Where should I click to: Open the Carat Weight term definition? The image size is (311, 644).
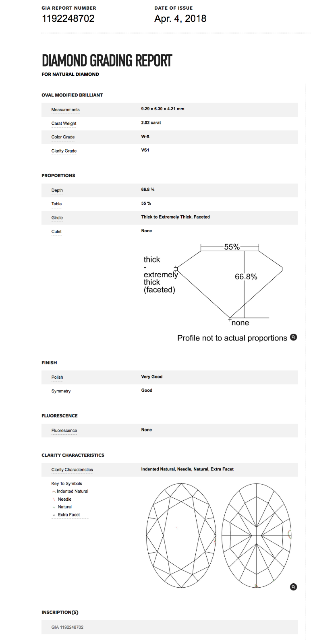coord(64,124)
